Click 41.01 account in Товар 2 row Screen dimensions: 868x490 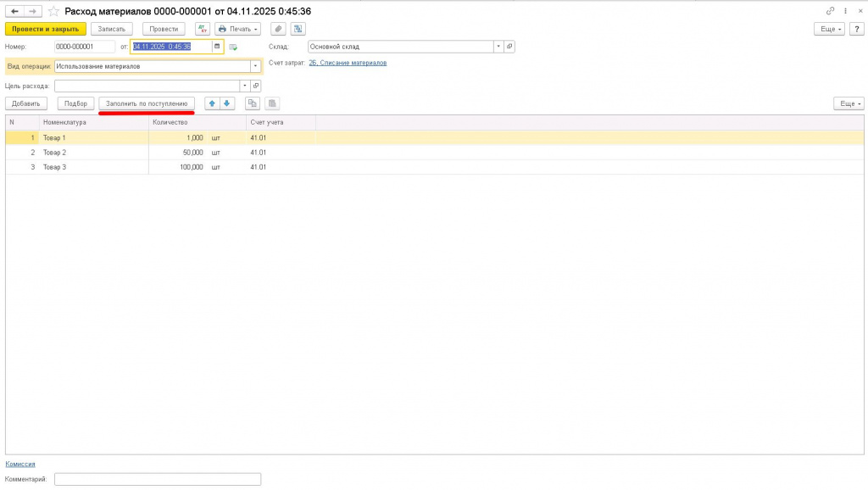click(x=281, y=153)
